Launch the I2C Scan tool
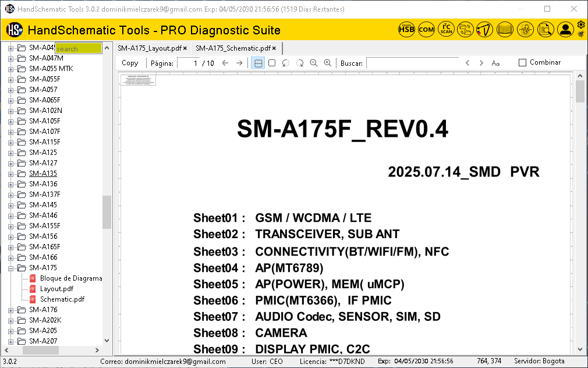The width and height of the screenshot is (588, 368). click(447, 29)
